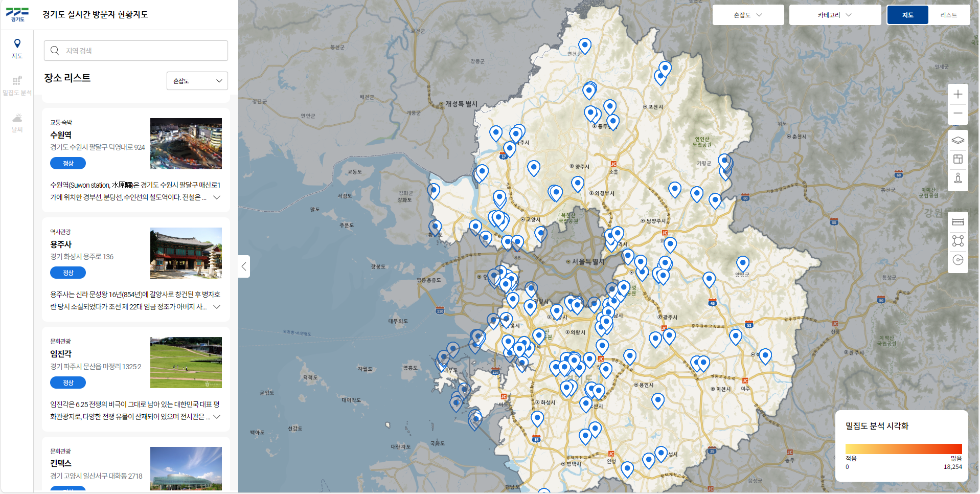Select the polygon area measurement tool
Viewport: 980px width, 494px height.
(x=958, y=241)
